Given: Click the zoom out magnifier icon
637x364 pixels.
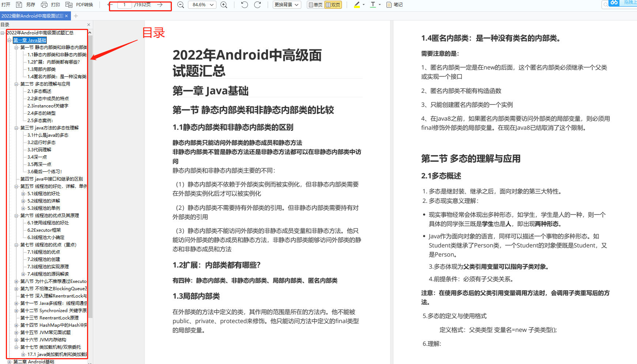Looking at the screenshot, I should click(181, 5).
